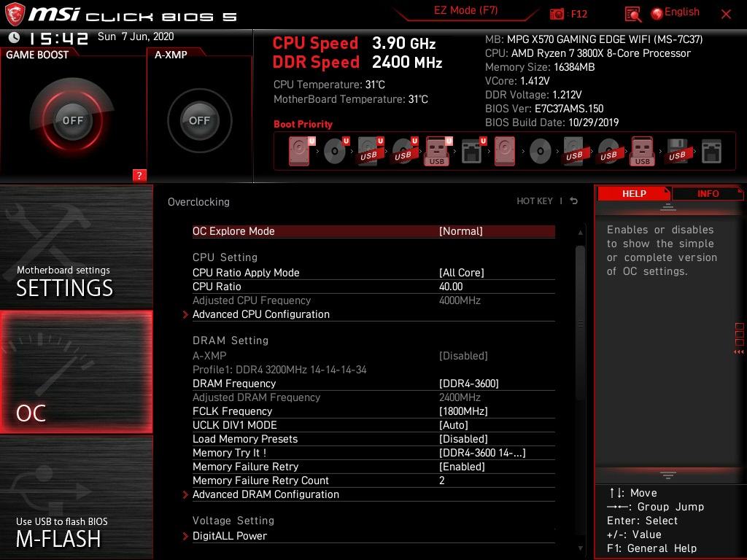Click the globe icon next to English
Screen dimensions: 747x560
tap(657, 14)
